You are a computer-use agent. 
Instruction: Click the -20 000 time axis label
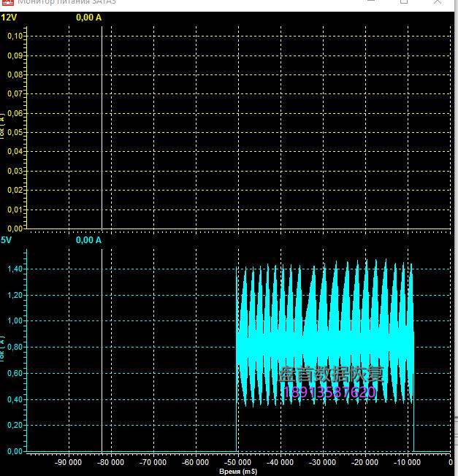click(x=365, y=462)
